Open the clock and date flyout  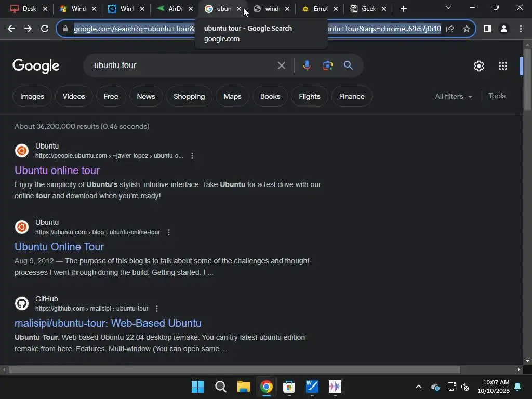coord(494,387)
